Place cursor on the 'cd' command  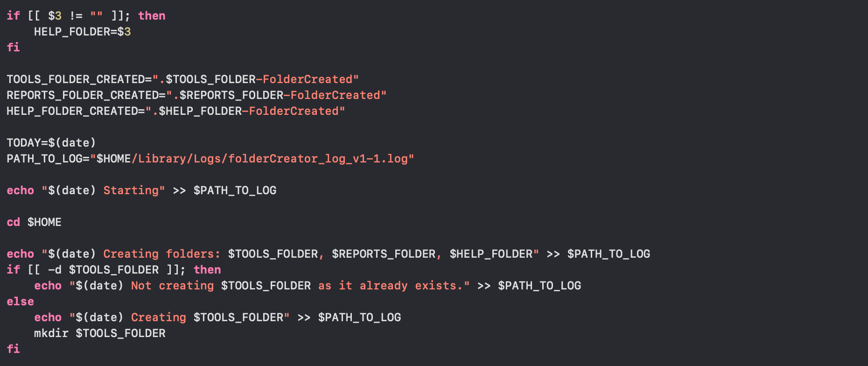point(13,222)
